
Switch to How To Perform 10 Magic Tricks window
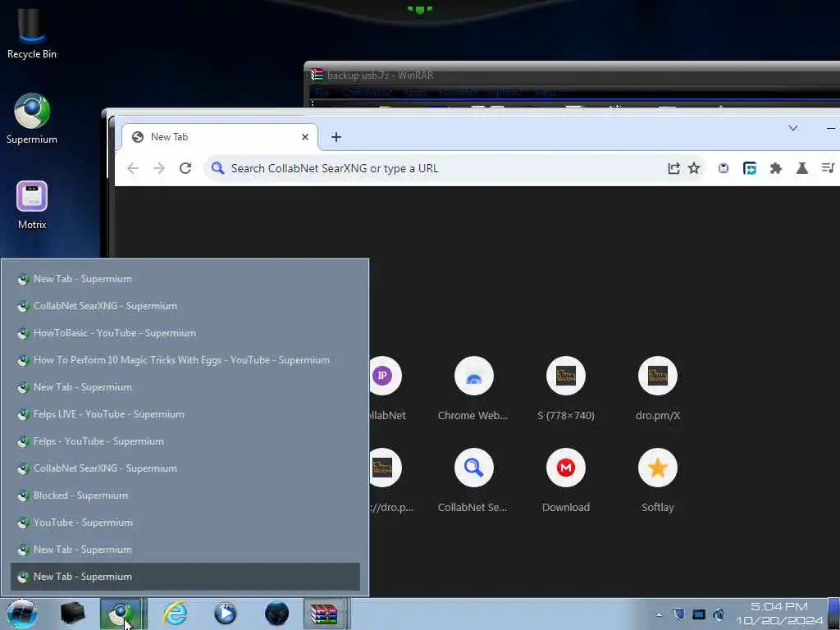pos(185,360)
